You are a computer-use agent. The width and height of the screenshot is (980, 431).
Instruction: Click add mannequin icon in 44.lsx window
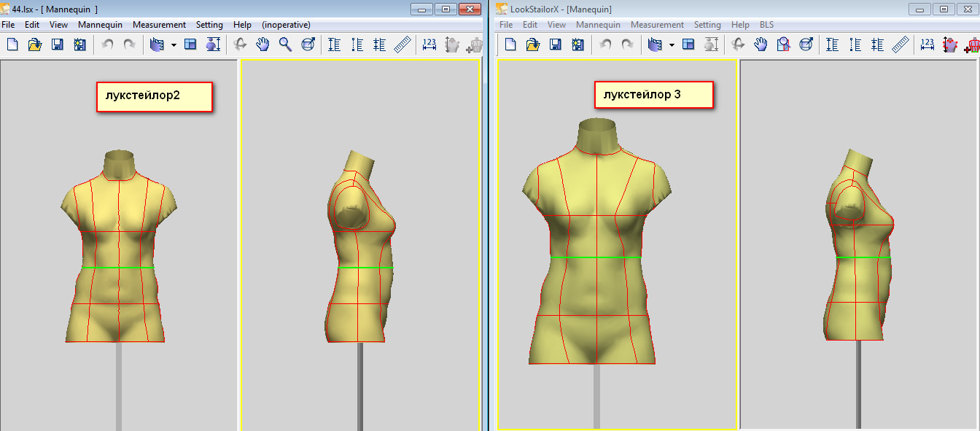pos(475,45)
